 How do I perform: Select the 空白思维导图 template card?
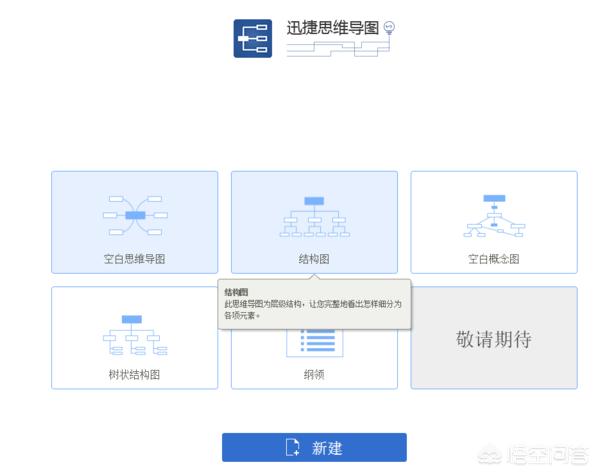click(x=135, y=222)
